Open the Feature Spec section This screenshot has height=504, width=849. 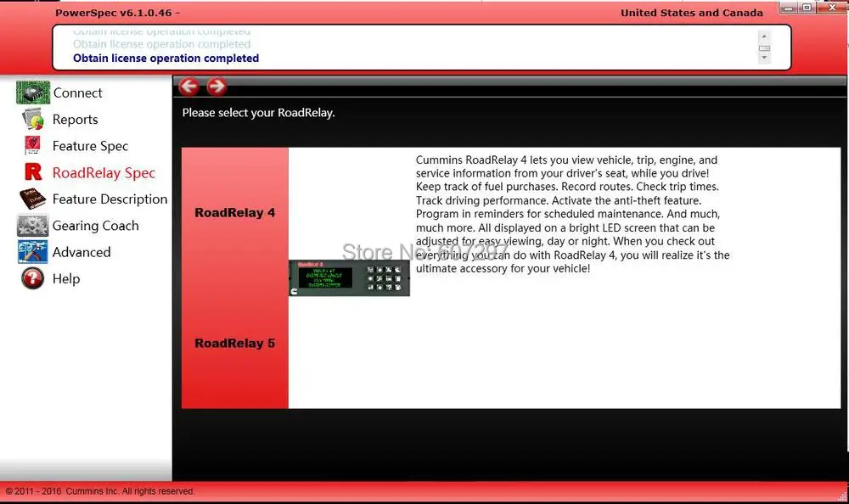[x=91, y=146]
